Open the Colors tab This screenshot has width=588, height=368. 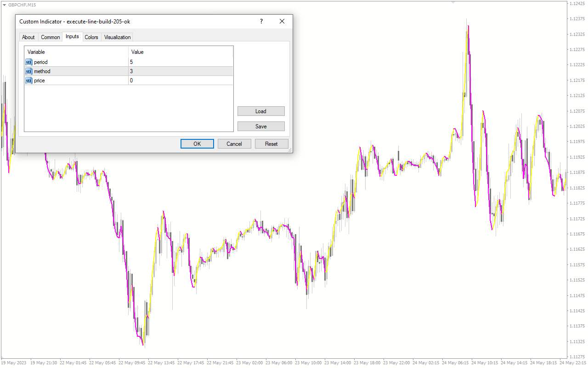click(91, 37)
